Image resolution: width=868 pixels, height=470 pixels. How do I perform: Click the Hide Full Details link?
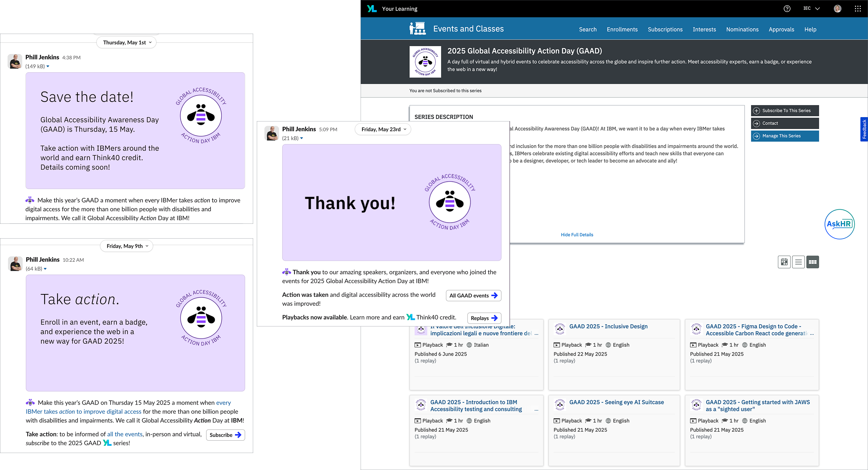(x=577, y=234)
